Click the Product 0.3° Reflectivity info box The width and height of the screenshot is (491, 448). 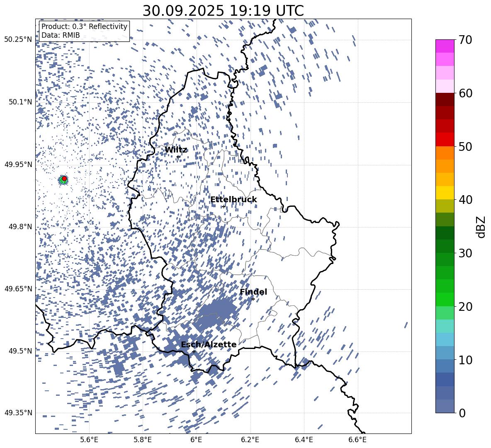click(x=84, y=31)
